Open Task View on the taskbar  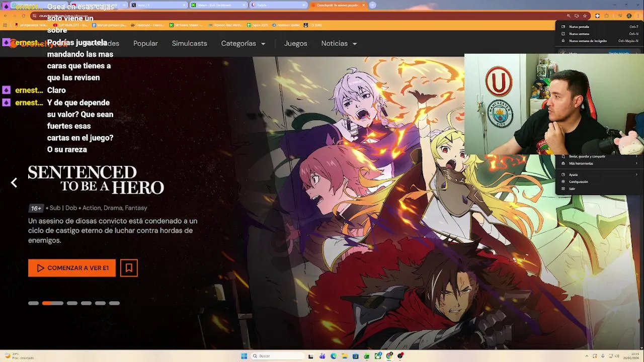point(311,356)
